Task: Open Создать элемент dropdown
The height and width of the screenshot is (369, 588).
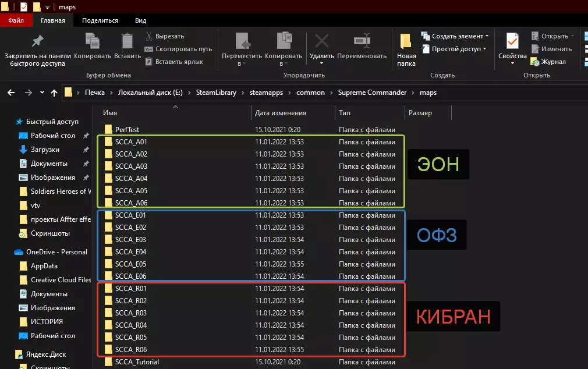Action: [x=455, y=36]
